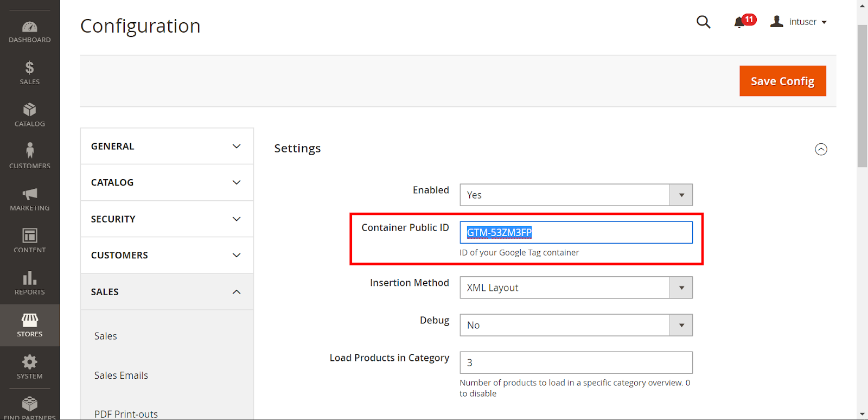This screenshot has width=868, height=420.
Task: Click the search magnifier icon
Action: (703, 22)
